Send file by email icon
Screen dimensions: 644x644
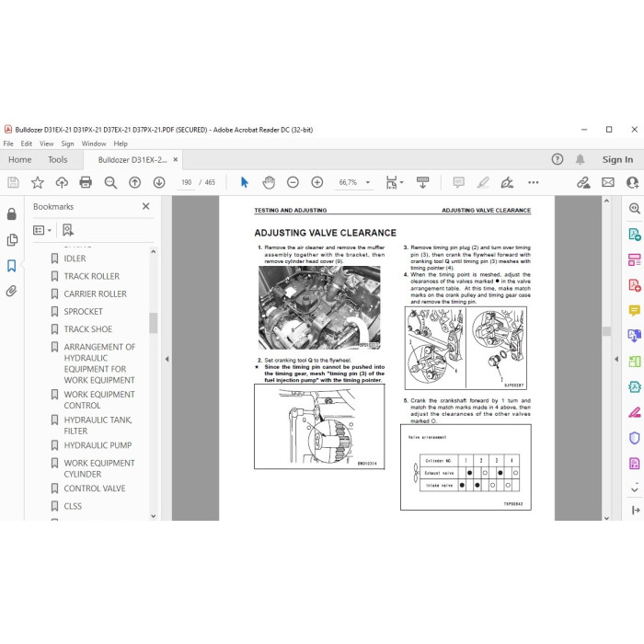608,182
